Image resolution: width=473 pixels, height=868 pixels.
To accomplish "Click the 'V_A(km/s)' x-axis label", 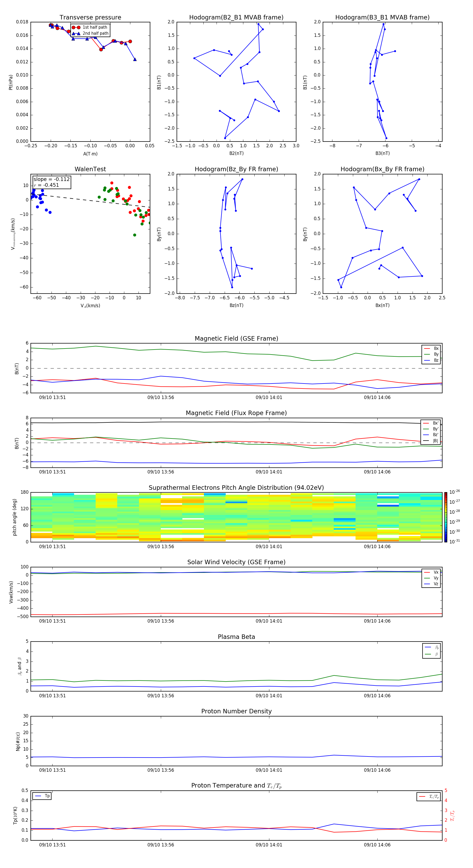I will coord(90,306).
